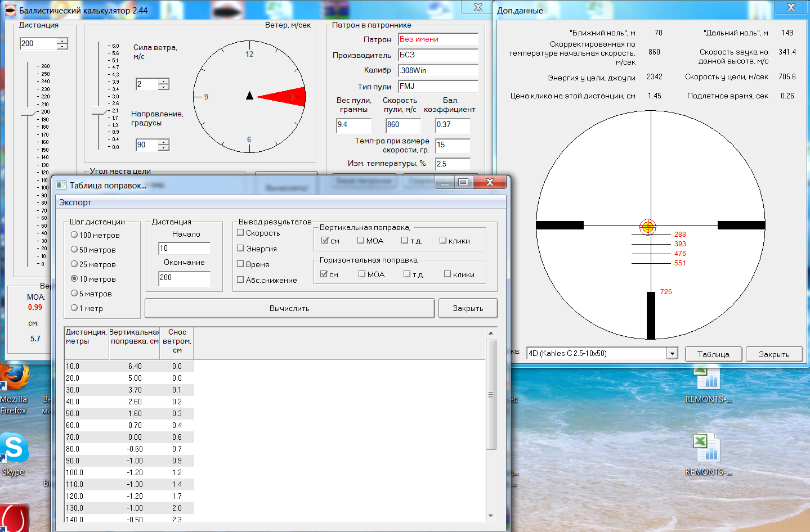Expand the reticle type dropdown
810x532 pixels.
point(672,353)
